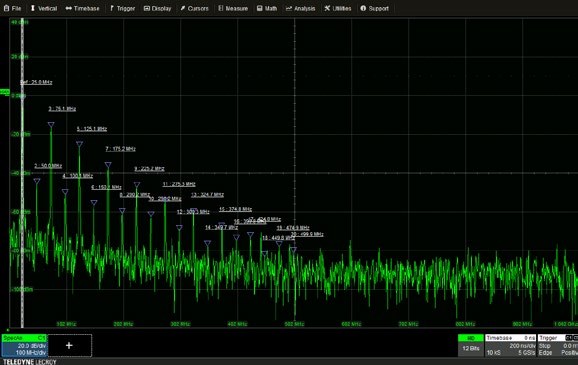
Task: Open the Support menu
Action: 375,8
